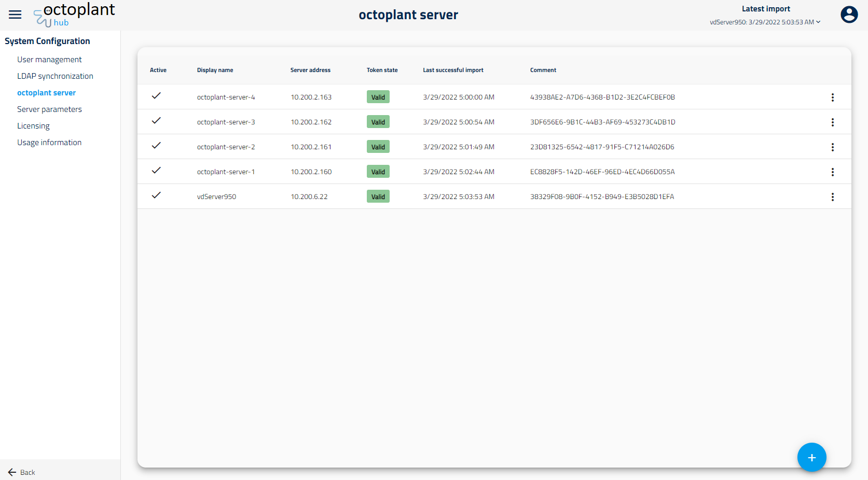The height and width of the screenshot is (480, 868).
Task: Open the actions menu for octoplant-server-2
Action: [833, 147]
